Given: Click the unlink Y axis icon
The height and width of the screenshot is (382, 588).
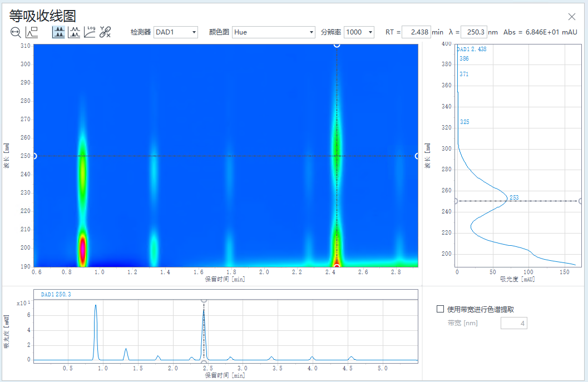Looking at the screenshot, I should coord(105,32).
